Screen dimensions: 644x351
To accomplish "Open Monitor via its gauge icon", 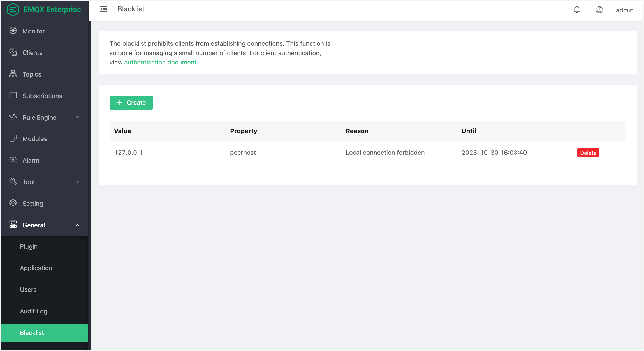I will pyautogui.click(x=13, y=31).
